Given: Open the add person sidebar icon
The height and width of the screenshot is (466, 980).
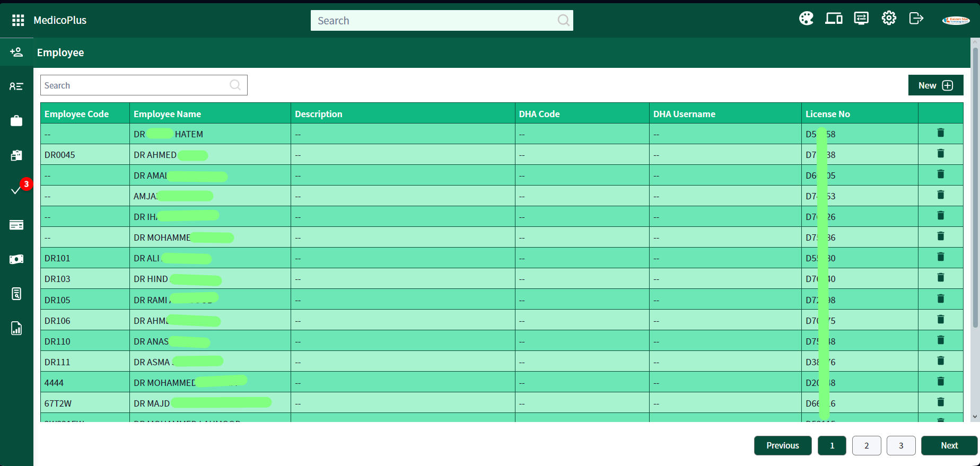Looking at the screenshot, I should tap(16, 52).
